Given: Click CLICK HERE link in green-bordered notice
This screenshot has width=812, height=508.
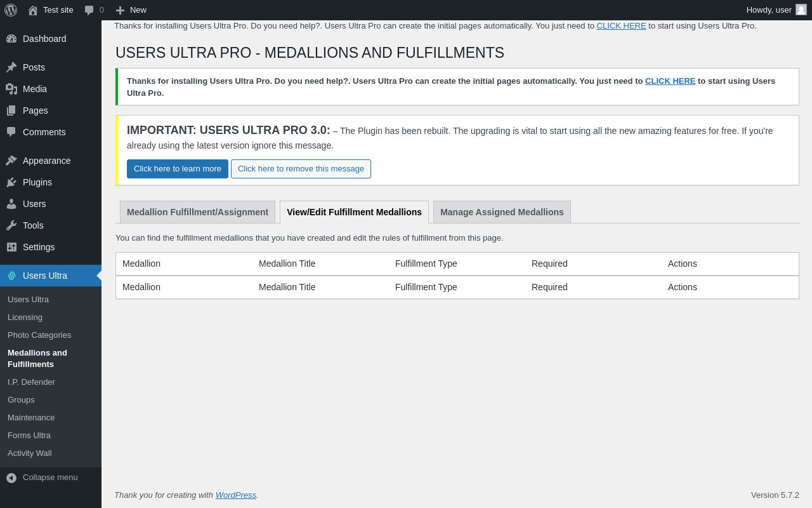Looking at the screenshot, I should (x=670, y=81).
